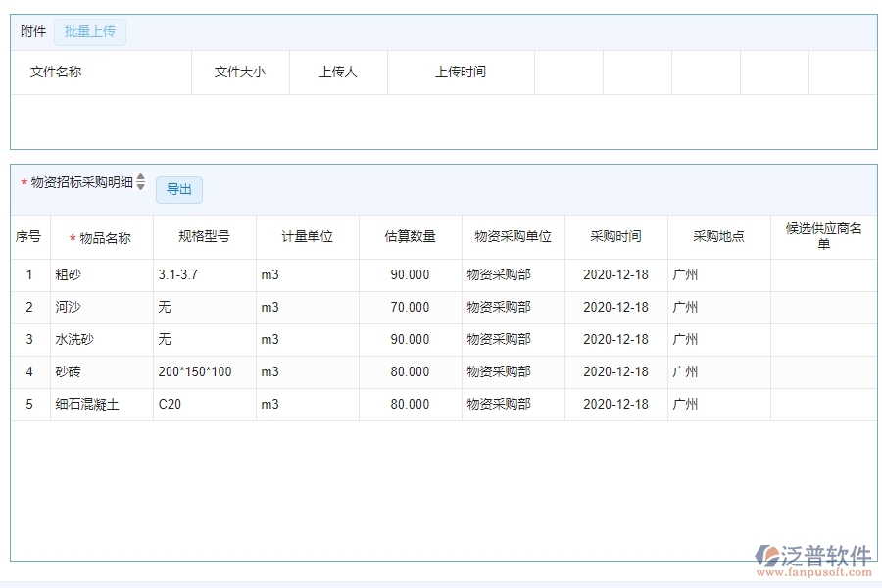This screenshot has height=588, width=882.
Task: Select the 河沙 row
Action: click(101, 308)
